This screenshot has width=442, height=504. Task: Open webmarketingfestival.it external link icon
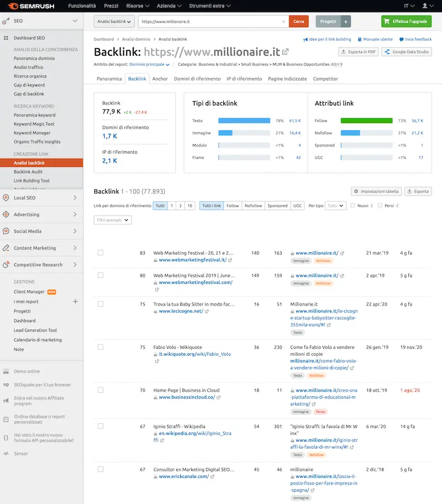(x=230, y=260)
